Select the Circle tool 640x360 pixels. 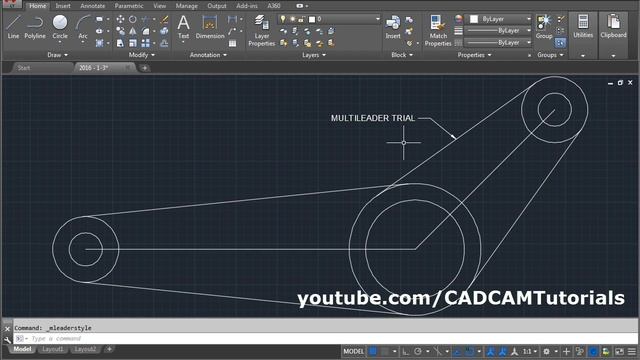[60, 27]
